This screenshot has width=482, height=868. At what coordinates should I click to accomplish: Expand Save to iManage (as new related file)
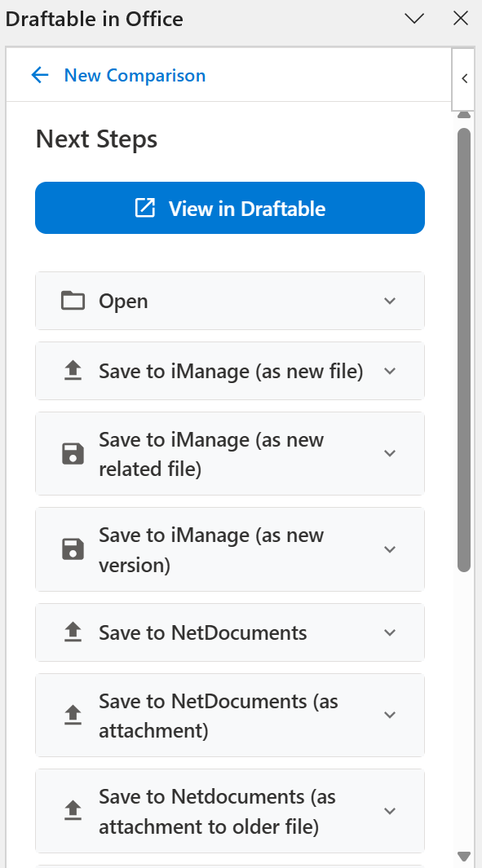coord(390,454)
